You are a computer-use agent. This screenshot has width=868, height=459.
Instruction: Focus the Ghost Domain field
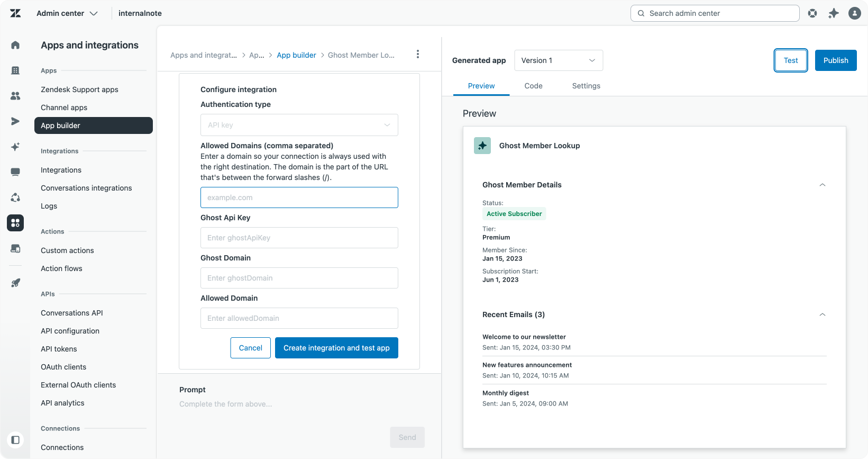299,278
